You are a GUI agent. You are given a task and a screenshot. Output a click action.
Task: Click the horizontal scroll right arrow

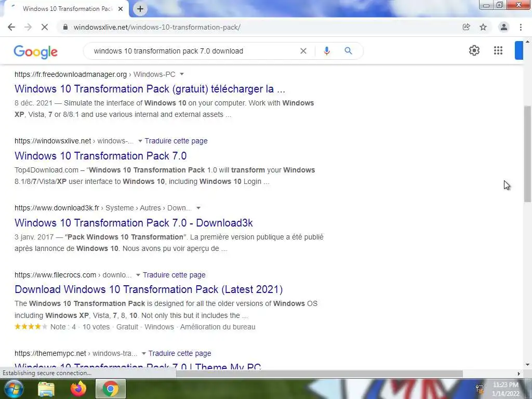click(519, 374)
